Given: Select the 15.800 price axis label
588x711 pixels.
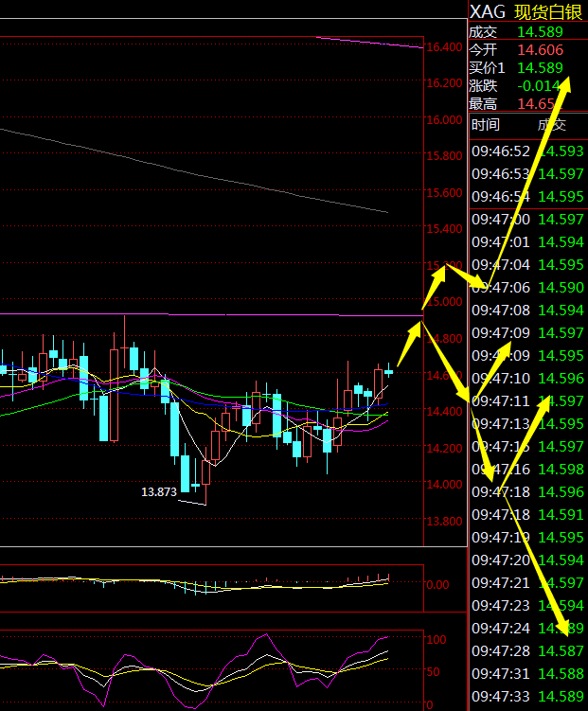Looking at the screenshot, I should coord(444,156).
